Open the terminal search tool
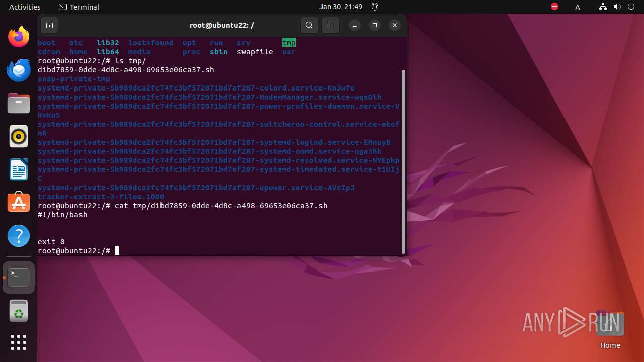Image resolution: width=644 pixels, height=362 pixels. (x=309, y=25)
